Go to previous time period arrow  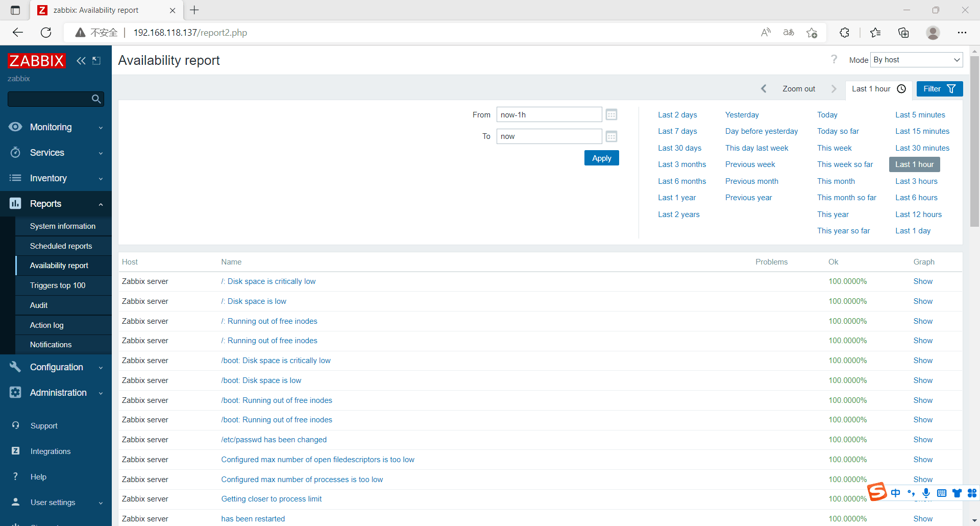coord(764,89)
